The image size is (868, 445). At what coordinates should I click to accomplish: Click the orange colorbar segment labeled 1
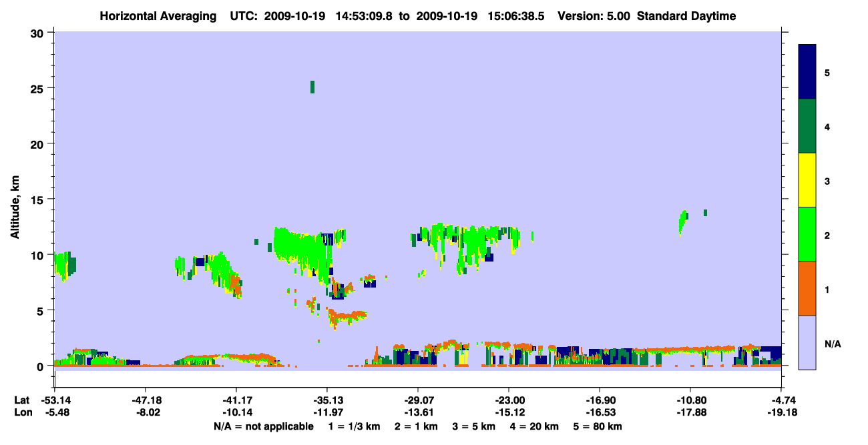coord(807,288)
